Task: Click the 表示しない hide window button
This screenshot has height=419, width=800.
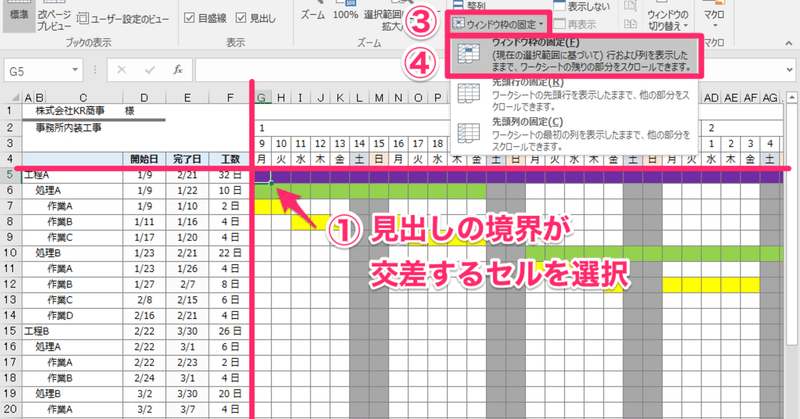Action: click(x=582, y=7)
